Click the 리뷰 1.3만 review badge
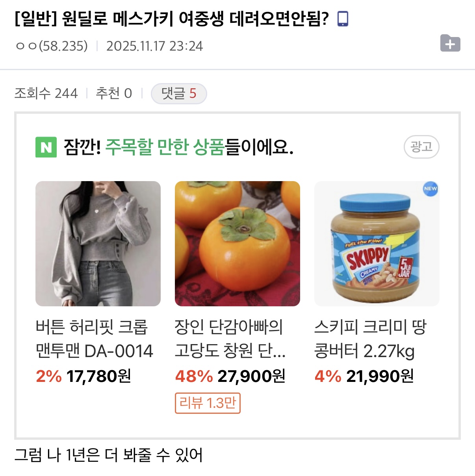This screenshot has height=476, width=475. click(208, 403)
